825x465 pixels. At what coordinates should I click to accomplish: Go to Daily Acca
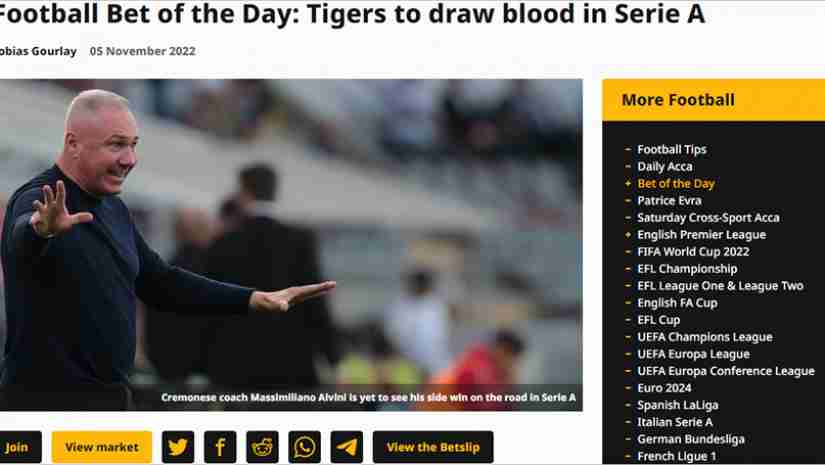coord(665,166)
